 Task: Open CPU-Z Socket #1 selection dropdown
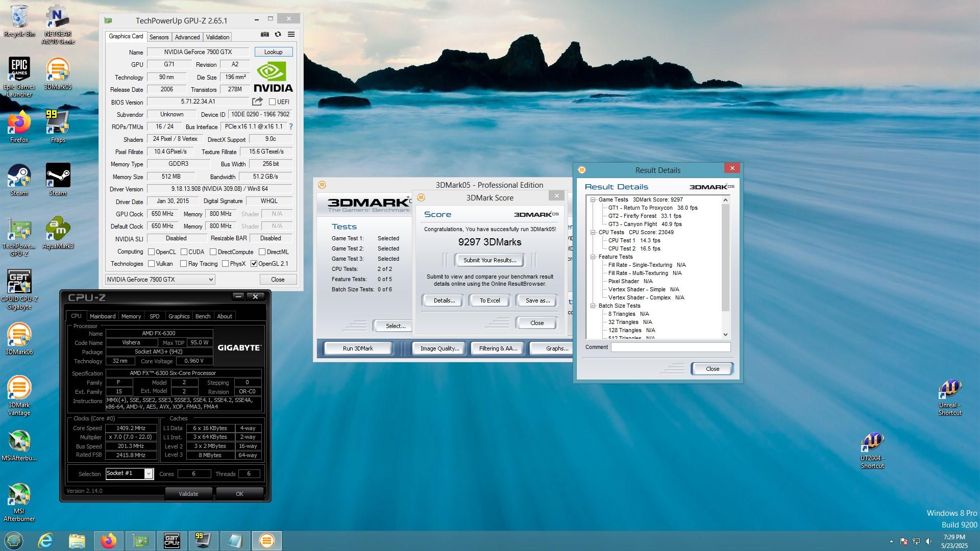point(149,474)
